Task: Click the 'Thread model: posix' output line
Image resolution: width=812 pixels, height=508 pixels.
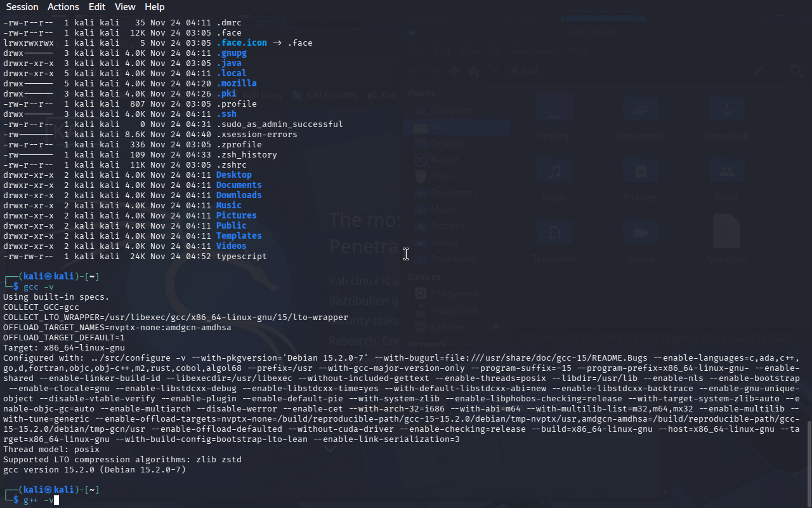Action: point(51,450)
